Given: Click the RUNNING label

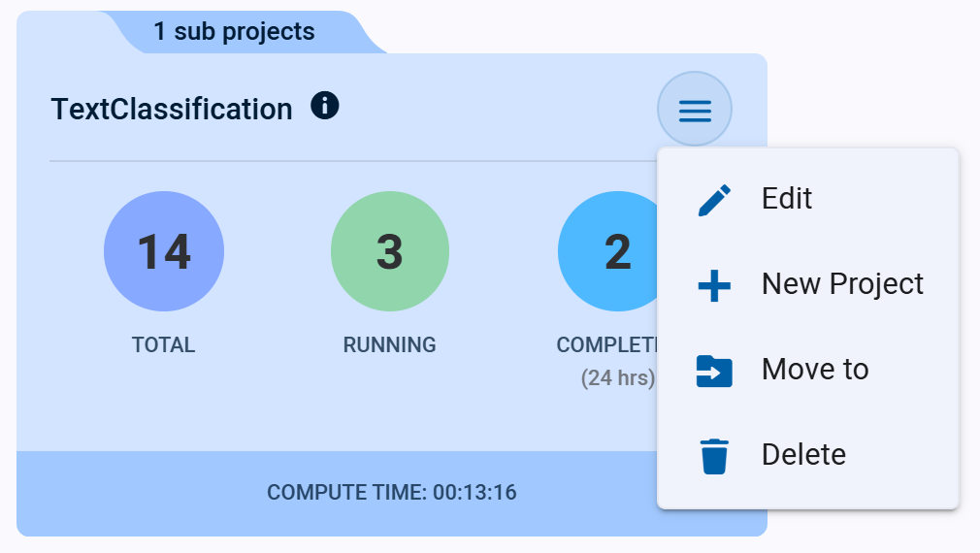Looking at the screenshot, I should [x=390, y=345].
